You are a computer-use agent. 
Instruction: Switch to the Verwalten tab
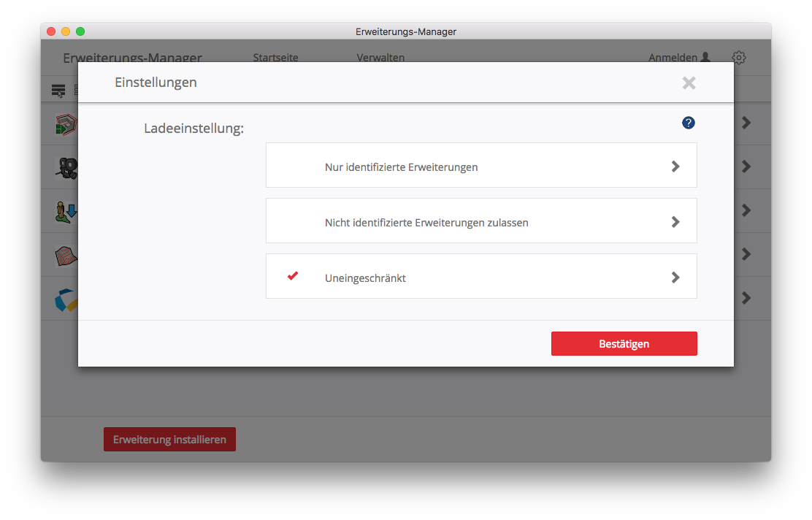(x=380, y=58)
